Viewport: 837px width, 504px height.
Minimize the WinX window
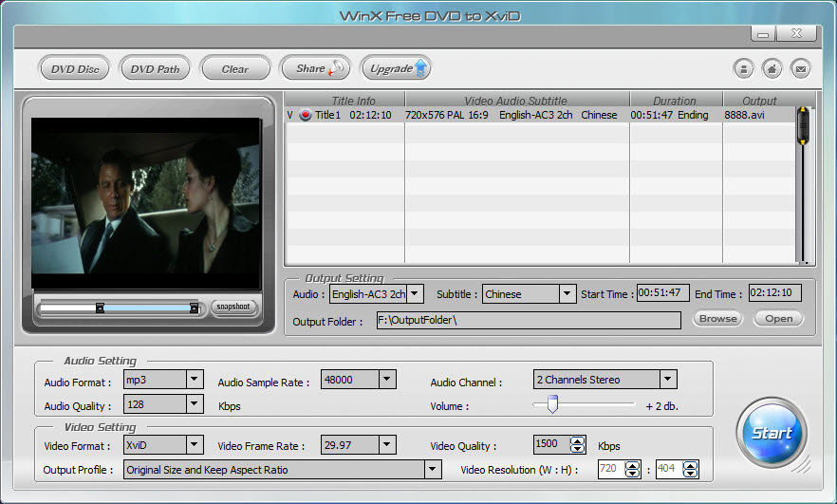pyautogui.click(x=763, y=33)
